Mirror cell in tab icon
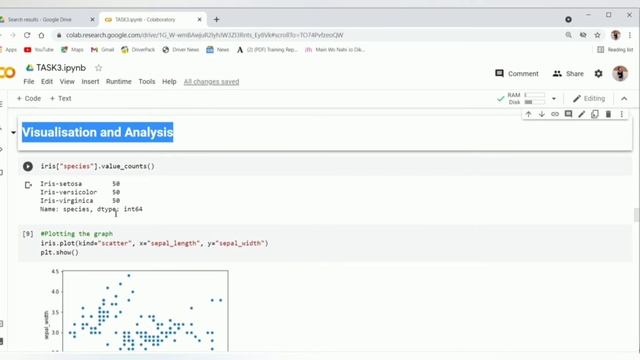640x360 pixels. coord(595,114)
